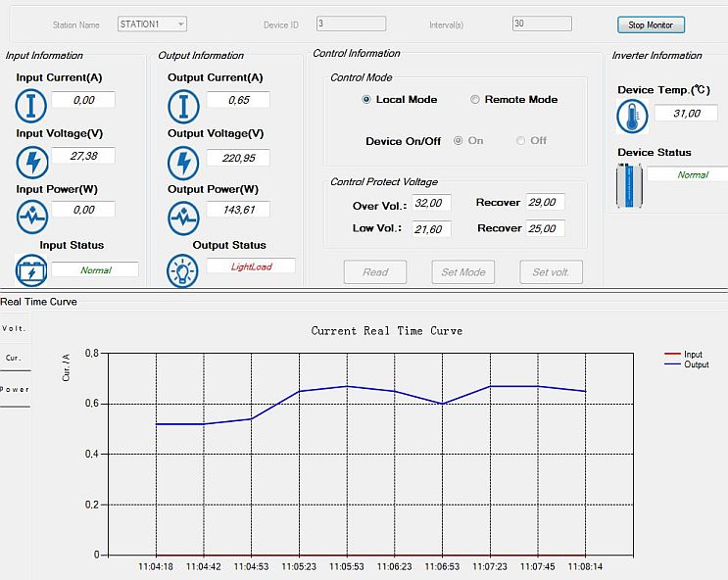Click the Set Mode button
This screenshot has width=728, height=580.
pyautogui.click(x=462, y=272)
